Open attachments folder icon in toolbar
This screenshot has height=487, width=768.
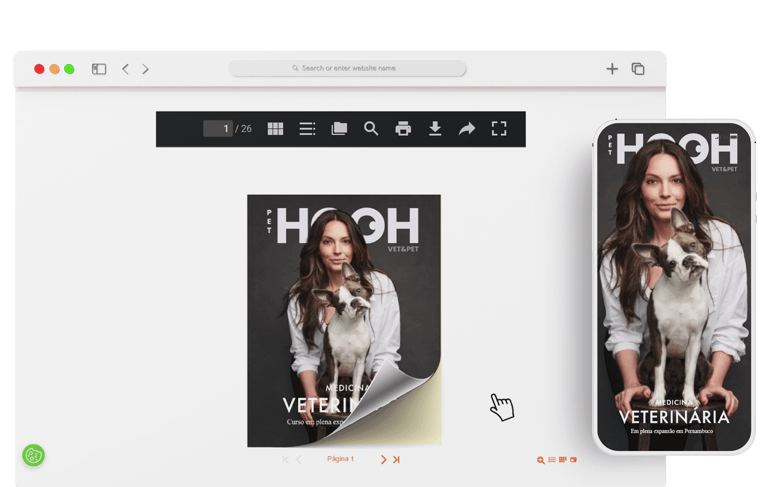(339, 128)
